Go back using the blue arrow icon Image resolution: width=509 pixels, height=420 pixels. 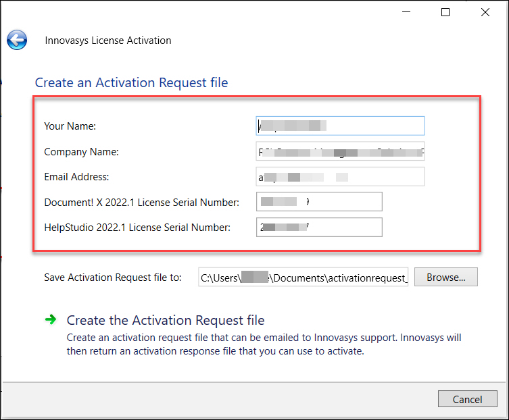coord(17,40)
